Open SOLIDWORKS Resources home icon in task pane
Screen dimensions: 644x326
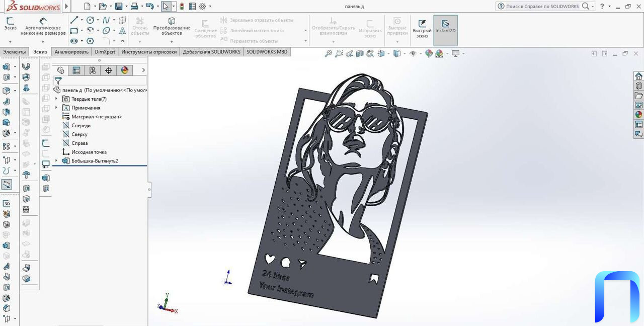pyautogui.click(x=638, y=76)
